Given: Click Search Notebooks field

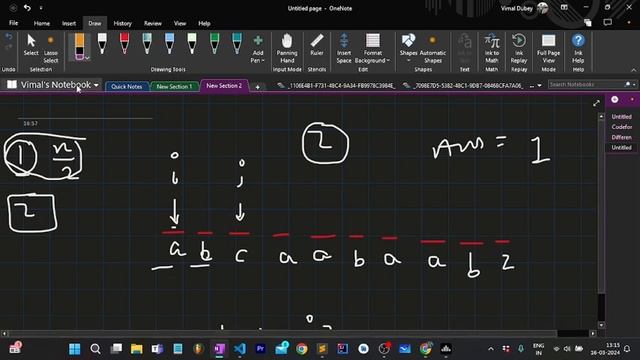Looking at the screenshot, I should 587,84.
